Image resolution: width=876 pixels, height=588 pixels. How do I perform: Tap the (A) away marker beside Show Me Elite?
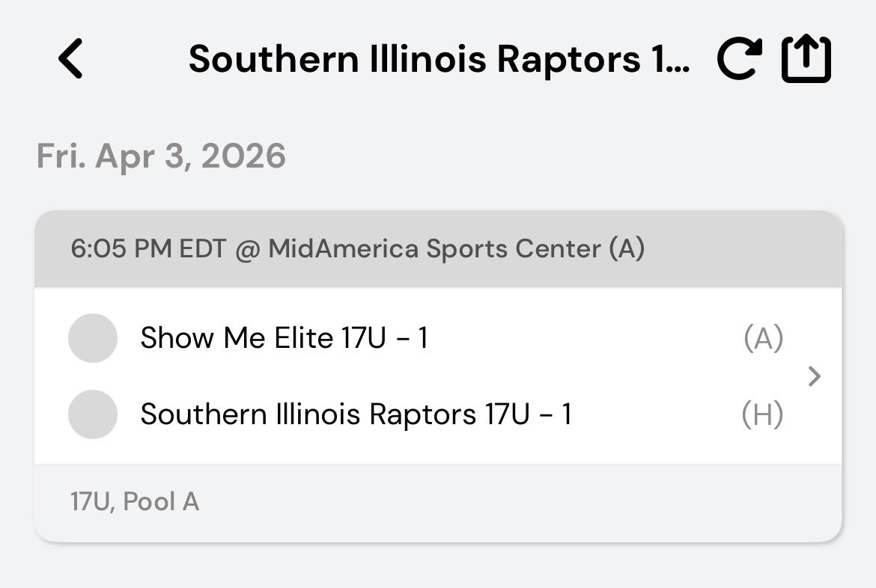[x=763, y=339]
